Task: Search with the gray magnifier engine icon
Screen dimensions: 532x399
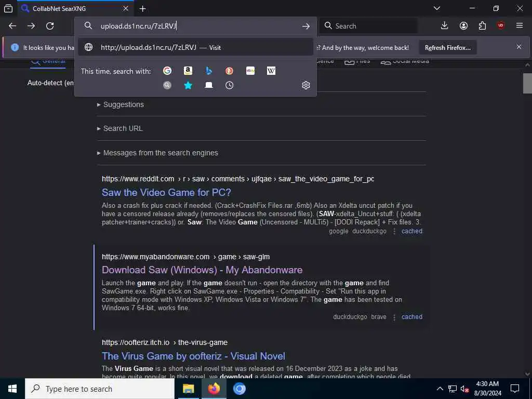Action: point(167,85)
